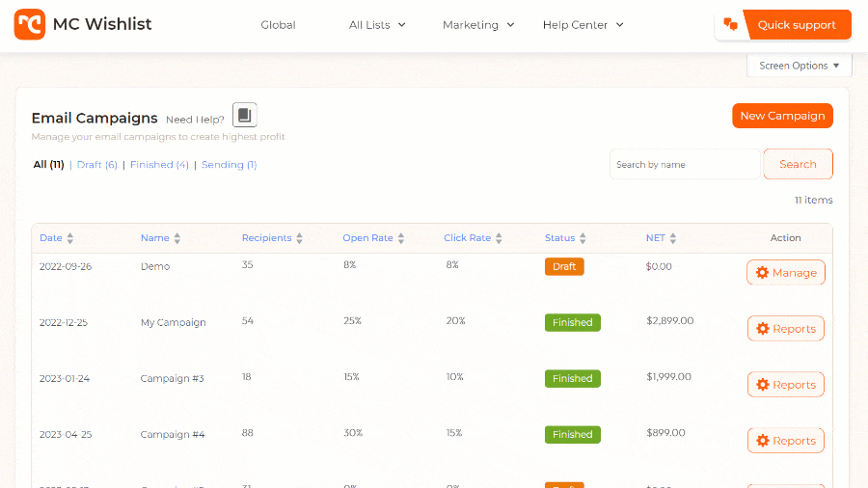868x488 pixels.
Task: Open Manage for the Demo campaign
Action: [785, 273]
